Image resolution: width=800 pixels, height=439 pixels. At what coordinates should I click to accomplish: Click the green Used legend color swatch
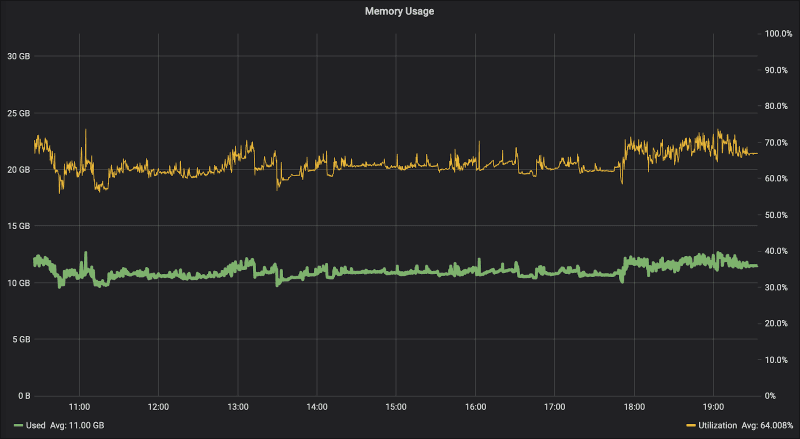coord(18,425)
